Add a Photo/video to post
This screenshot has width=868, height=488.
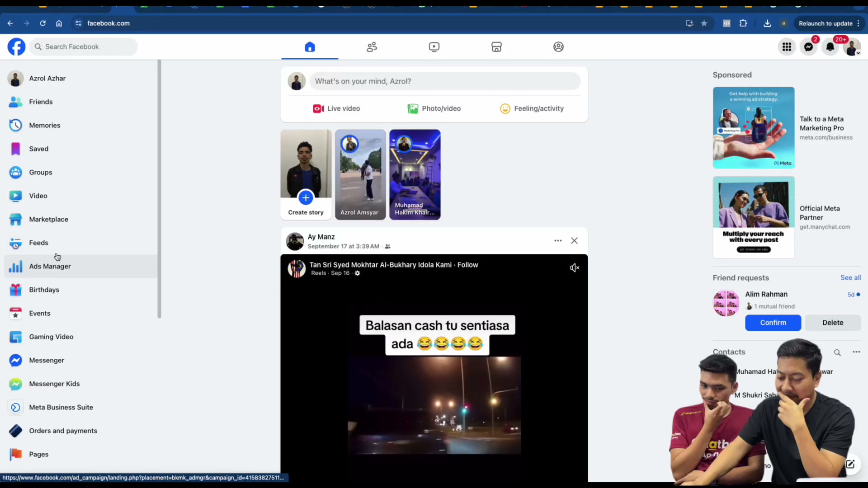point(434,108)
